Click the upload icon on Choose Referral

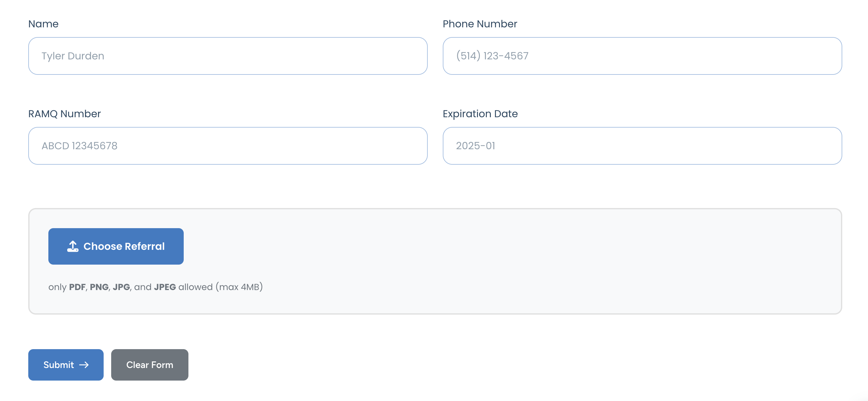click(72, 246)
